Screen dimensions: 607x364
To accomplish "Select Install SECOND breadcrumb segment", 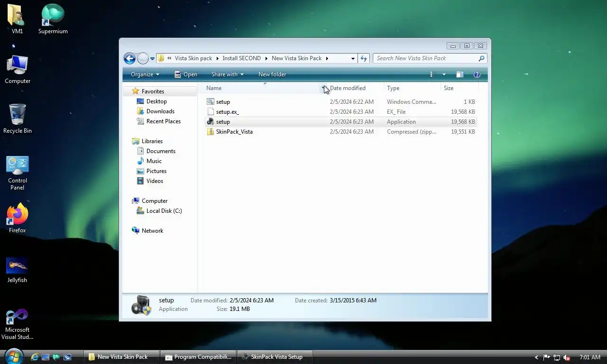I will tap(241, 58).
